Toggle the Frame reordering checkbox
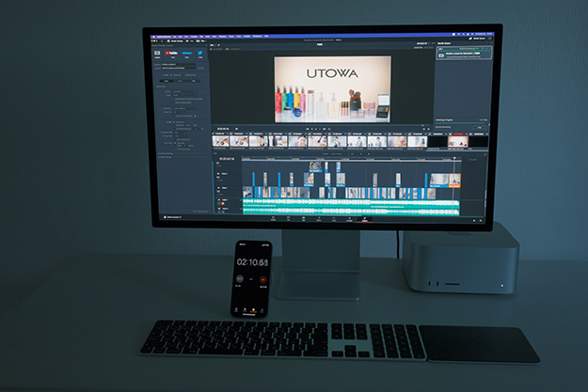Screen dimensions: 588x392 click(x=176, y=149)
